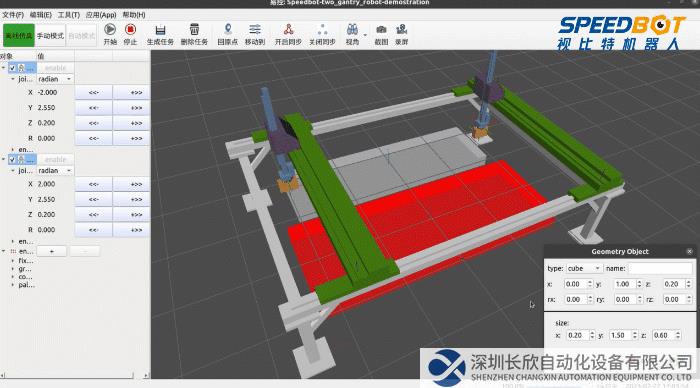Click the red 停止 stop icon
This screenshot has width=700, height=388.
coord(130,29)
